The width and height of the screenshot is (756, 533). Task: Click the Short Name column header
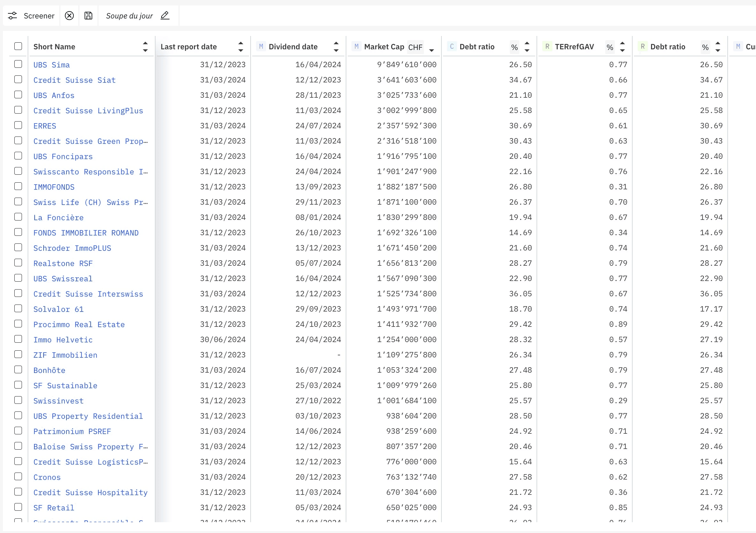coord(54,47)
